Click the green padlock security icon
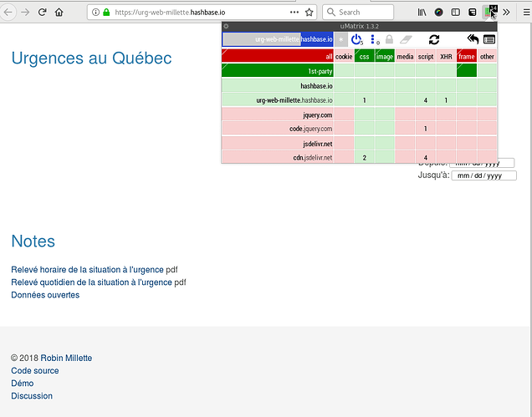Viewport: 532px width, 417px height. point(106,13)
